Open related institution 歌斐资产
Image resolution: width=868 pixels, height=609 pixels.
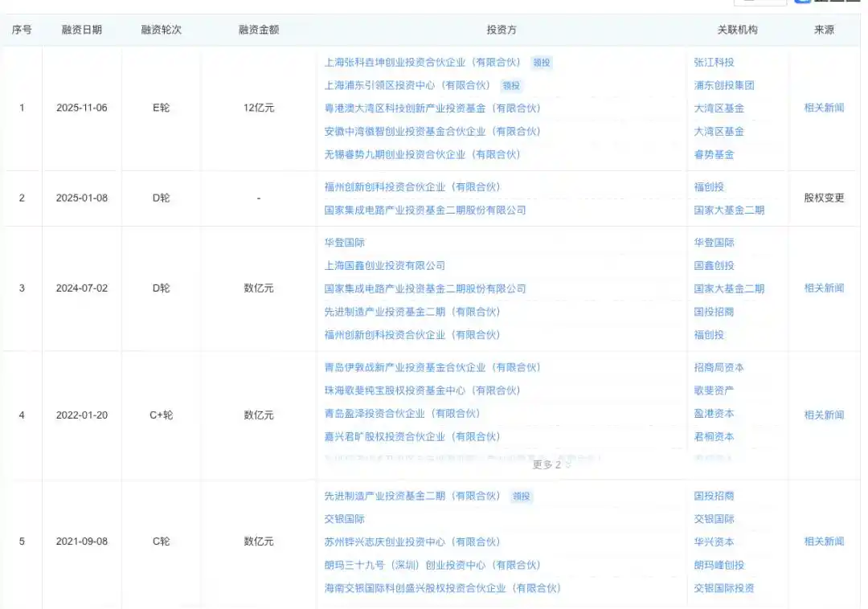(714, 390)
